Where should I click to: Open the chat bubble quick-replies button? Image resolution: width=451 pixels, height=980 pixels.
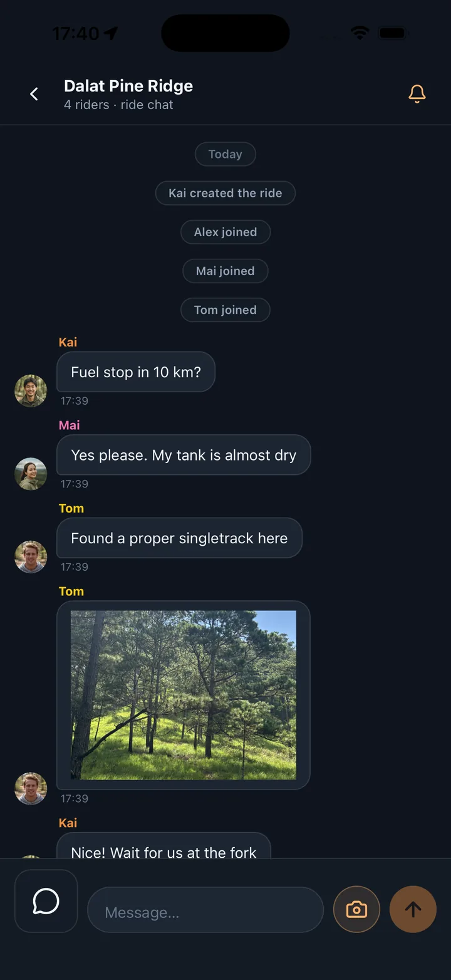[46, 901]
